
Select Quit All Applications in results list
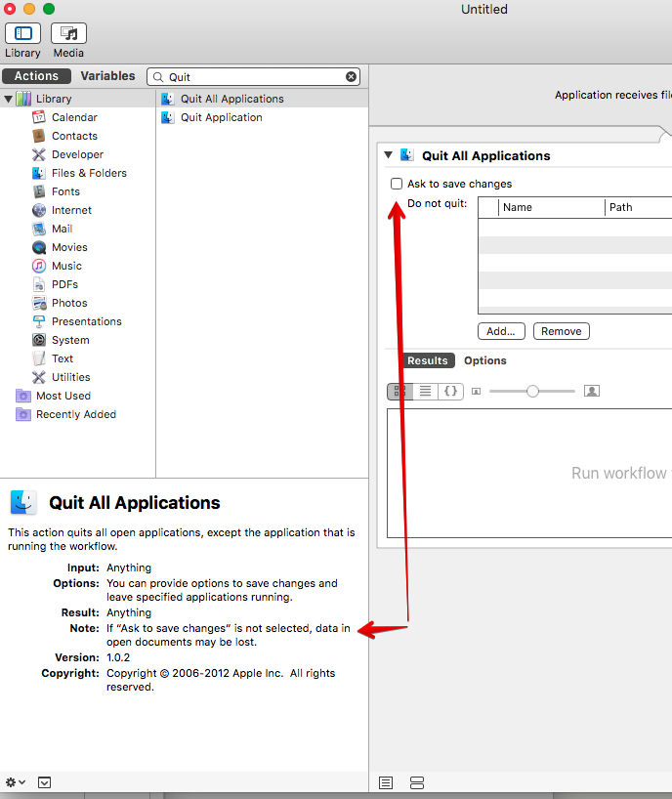click(262, 99)
